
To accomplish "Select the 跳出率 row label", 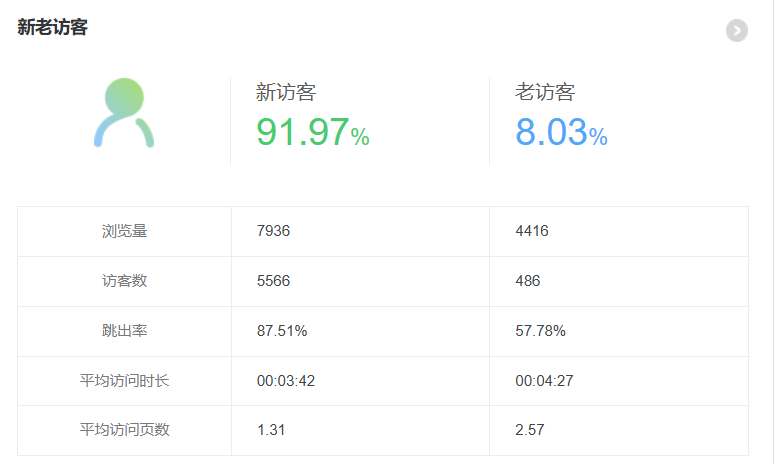I will (124, 330).
